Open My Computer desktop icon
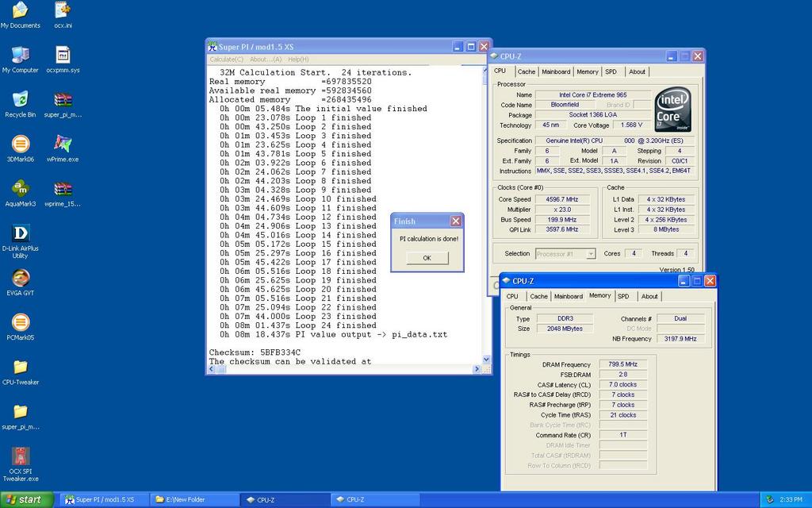This screenshot has width=812, height=508. click(x=20, y=55)
